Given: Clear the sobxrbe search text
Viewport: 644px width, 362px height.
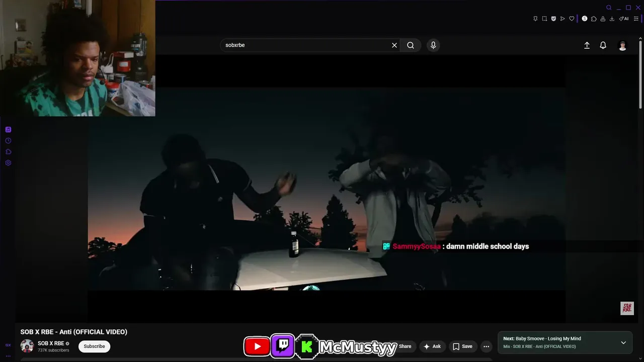Looking at the screenshot, I should click(x=394, y=45).
